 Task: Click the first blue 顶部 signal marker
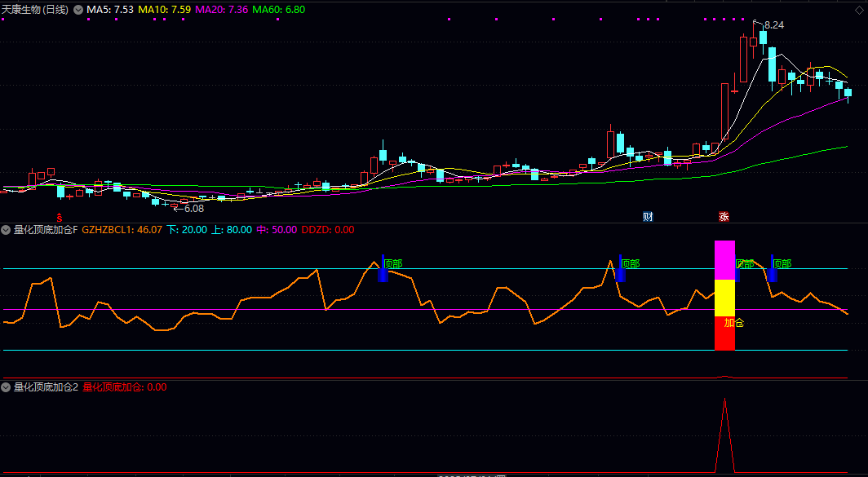point(383,269)
